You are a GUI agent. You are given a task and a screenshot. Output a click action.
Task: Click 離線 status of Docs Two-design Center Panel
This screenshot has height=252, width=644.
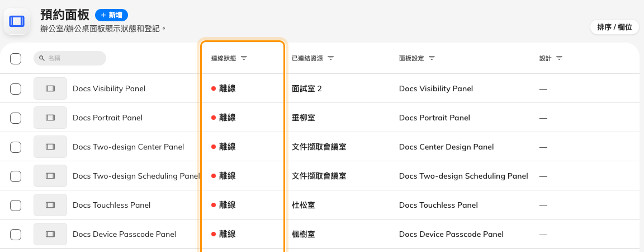pos(224,147)
